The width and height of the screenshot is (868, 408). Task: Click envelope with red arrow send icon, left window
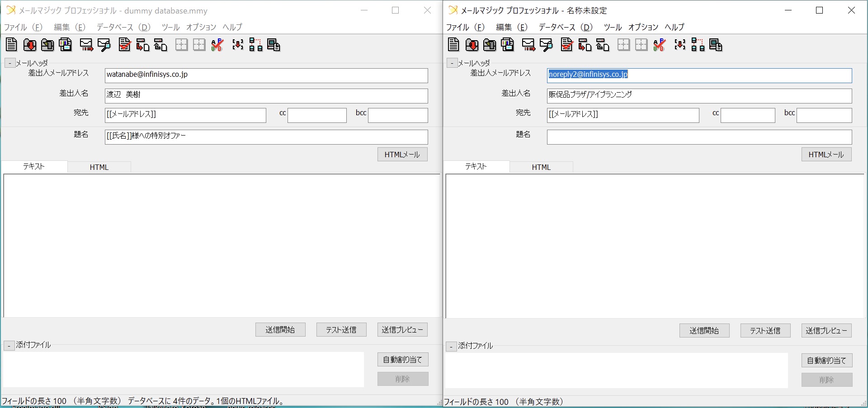86,45
